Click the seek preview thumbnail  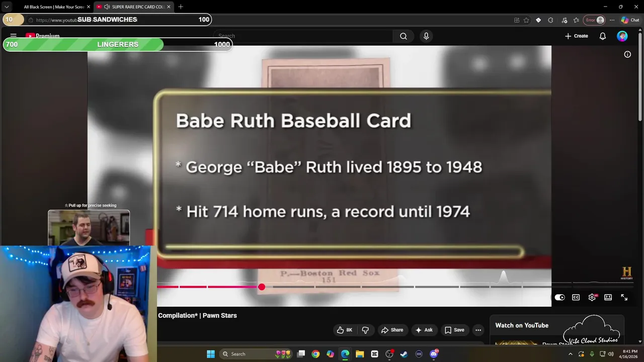coord(89,228)
